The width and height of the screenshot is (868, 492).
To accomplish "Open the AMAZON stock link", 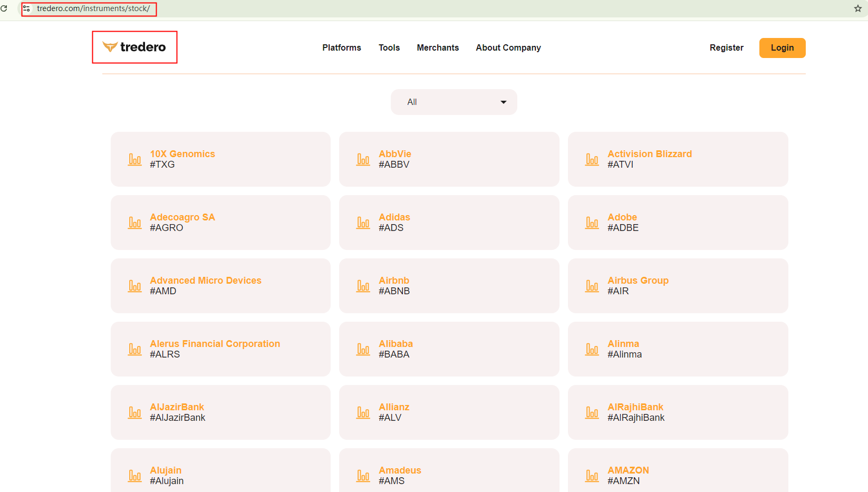I will pyautogui.click(x=628, y=470).
